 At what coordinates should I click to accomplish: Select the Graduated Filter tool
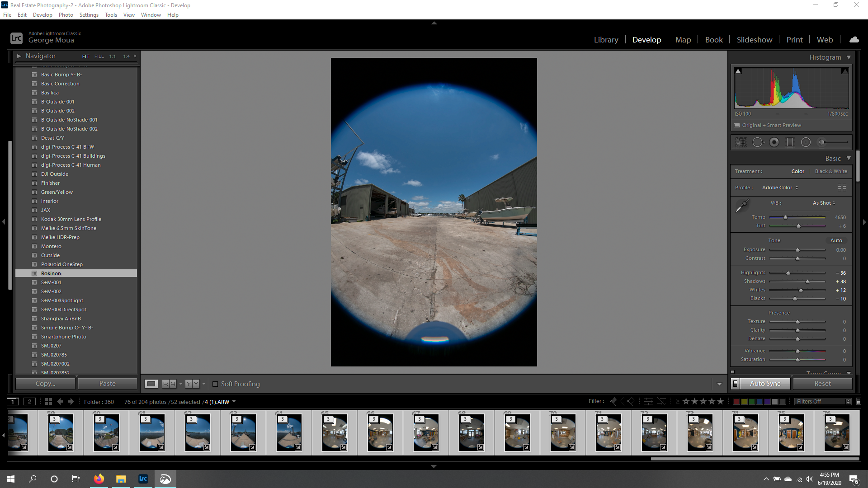pyautogui.click(x=790, y=142)
